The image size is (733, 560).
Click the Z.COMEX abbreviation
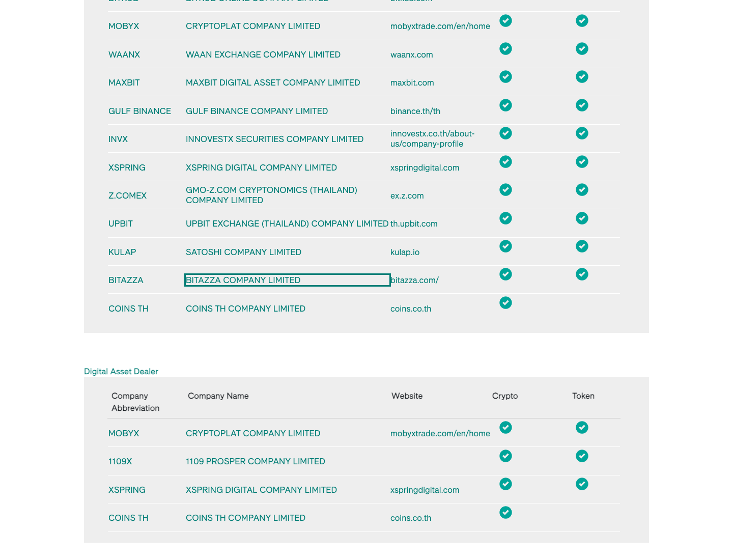tap(127, 195)
